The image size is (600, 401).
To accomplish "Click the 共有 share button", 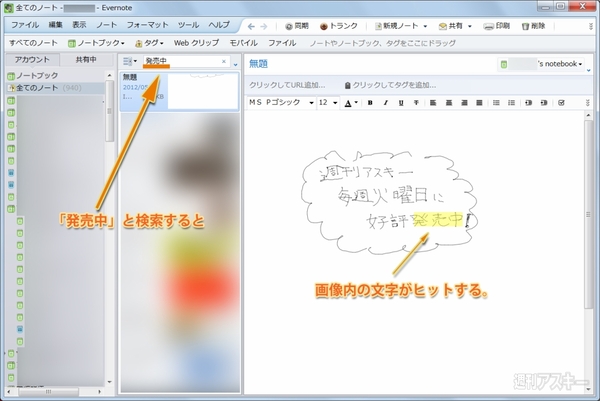I will (451, 26).
